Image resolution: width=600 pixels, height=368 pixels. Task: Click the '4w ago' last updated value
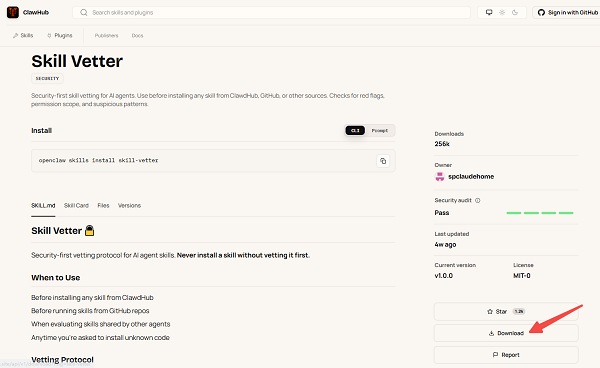click(x=445, y=244)
